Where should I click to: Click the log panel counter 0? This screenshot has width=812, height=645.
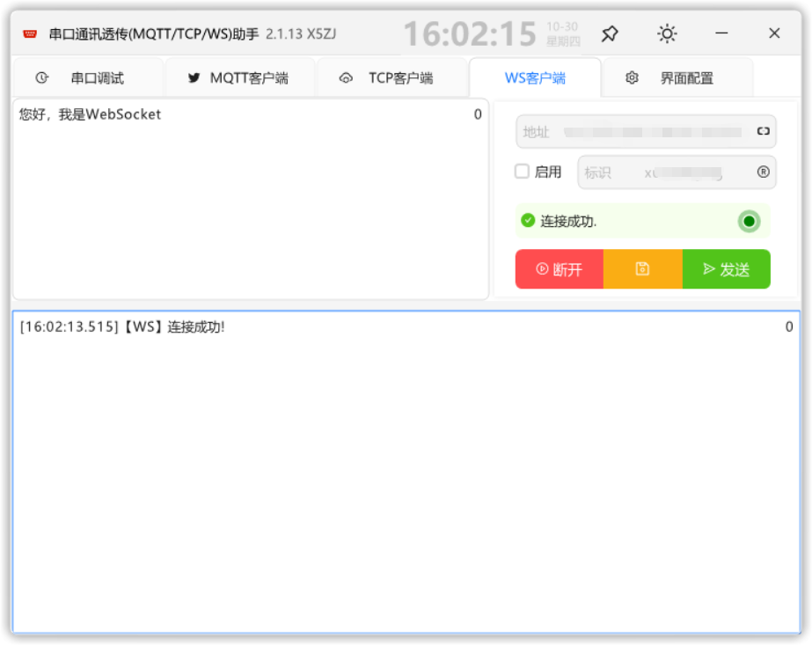pyautogui.click(x=789, y=326)
